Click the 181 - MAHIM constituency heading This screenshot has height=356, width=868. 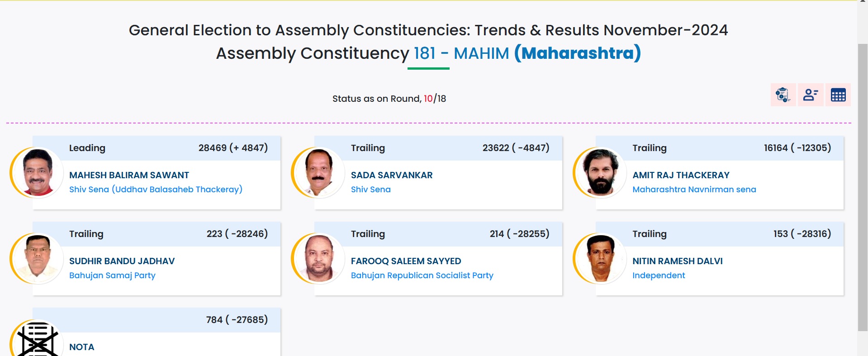tap(461, 53)
